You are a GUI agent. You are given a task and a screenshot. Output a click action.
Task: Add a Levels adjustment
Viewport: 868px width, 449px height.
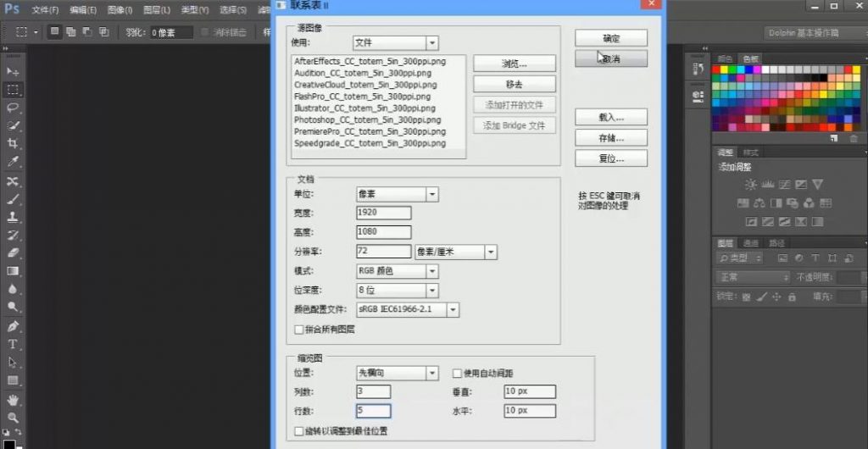pyautogui.click(x=767, y=185)
